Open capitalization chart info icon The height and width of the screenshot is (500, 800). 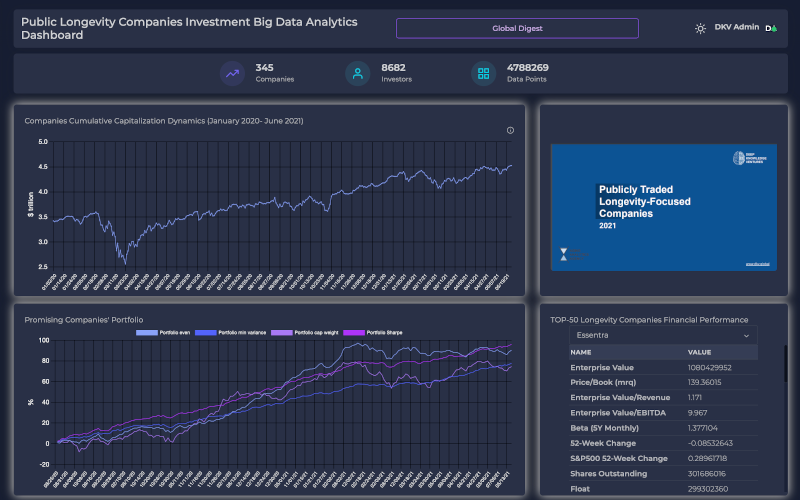click(510, 130)
